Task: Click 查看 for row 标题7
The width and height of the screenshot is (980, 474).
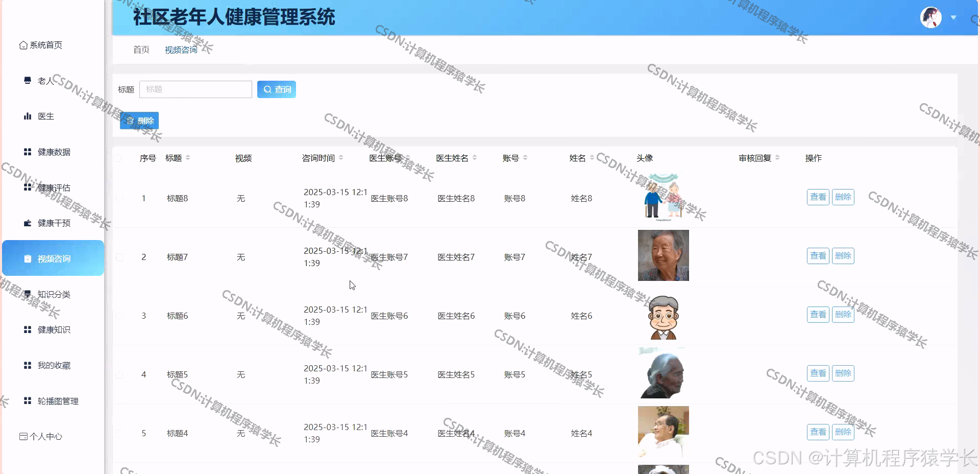Action: tap(818, 256)
